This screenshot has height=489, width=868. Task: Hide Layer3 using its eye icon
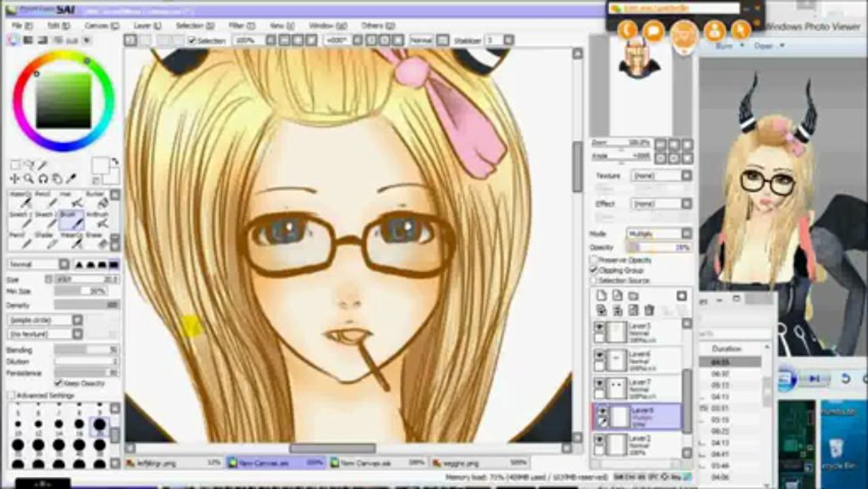click(599, 326)
